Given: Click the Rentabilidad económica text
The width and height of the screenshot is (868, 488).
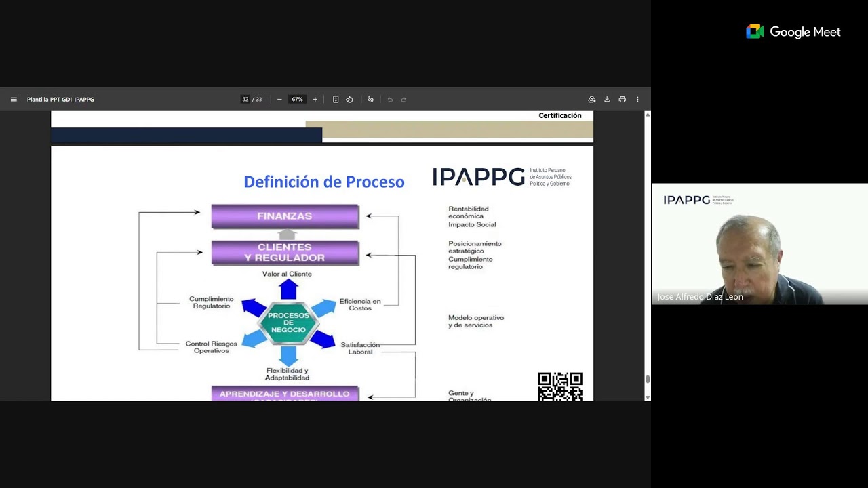Looking at the screenshot, I should (469, 212).
